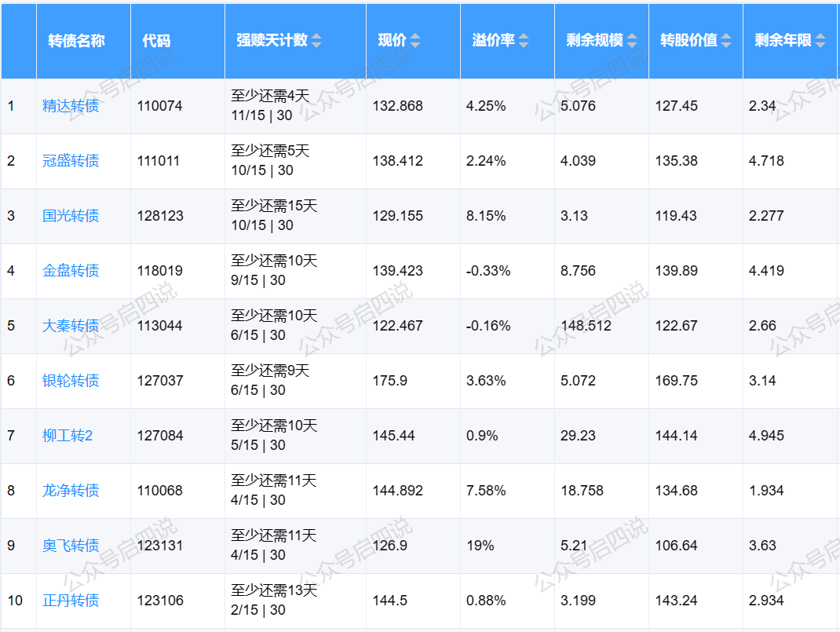Sort table by 溢价率 arrows
This screenshot has width=840, height=632.
tap(524, 41)
